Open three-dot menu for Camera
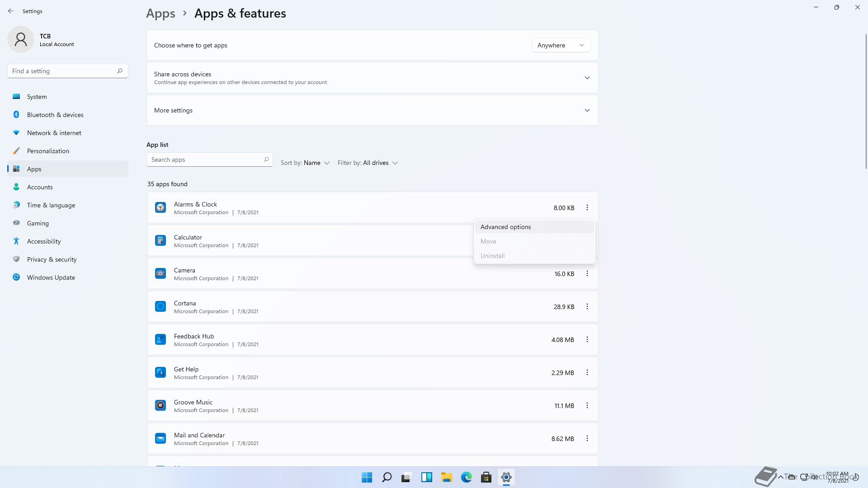This screenshot has width=868, height=488. point(587,273)
